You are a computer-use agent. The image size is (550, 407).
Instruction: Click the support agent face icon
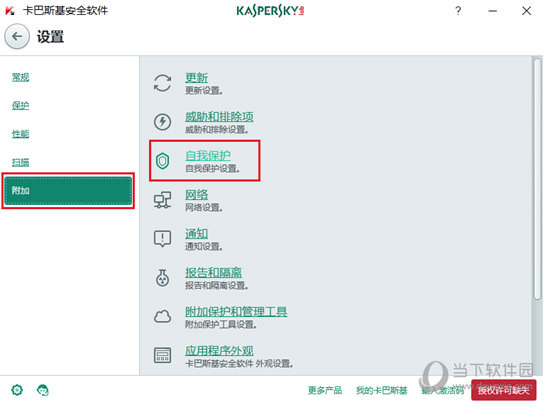coord(43,390)
